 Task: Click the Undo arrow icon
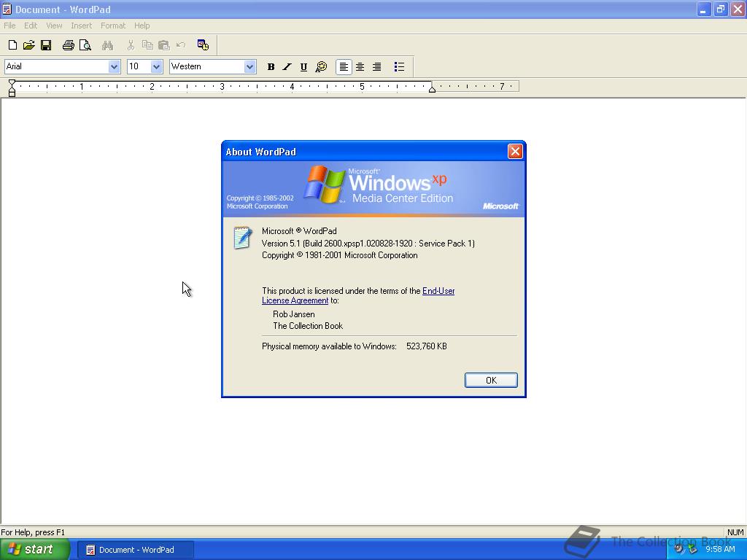(181, 45)
